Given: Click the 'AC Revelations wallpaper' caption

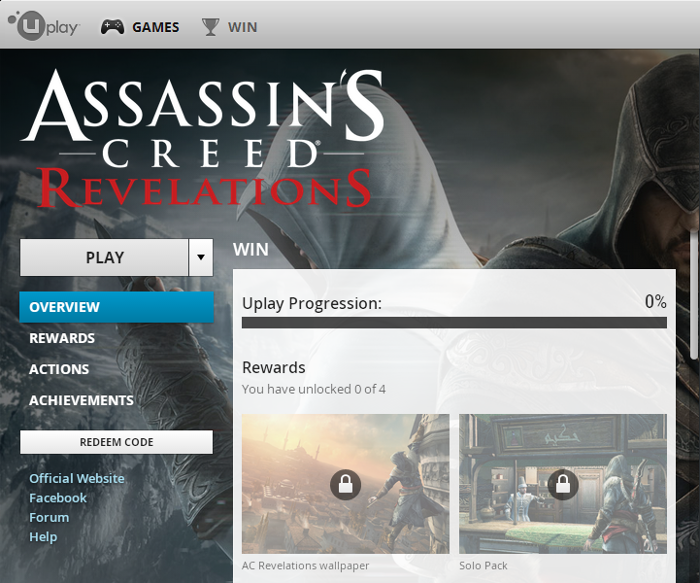Looking at the screenshot, I should pos(305,566).
